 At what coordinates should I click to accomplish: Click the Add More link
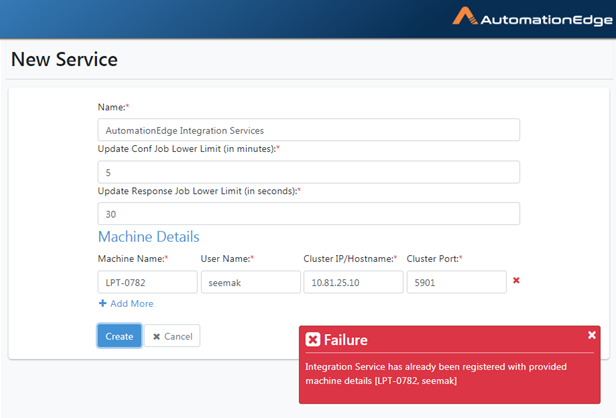point(126,303)
